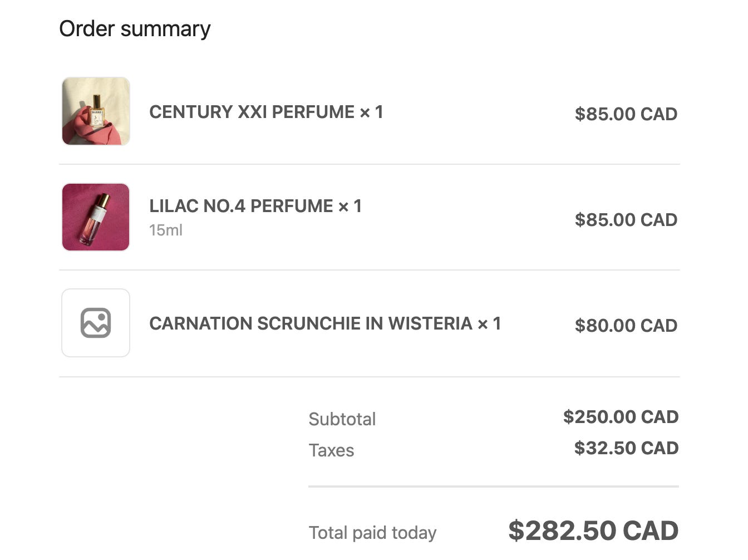
Task: Click the $250.00 CAD subtotal amount
Action: click(x=621, y=416)
